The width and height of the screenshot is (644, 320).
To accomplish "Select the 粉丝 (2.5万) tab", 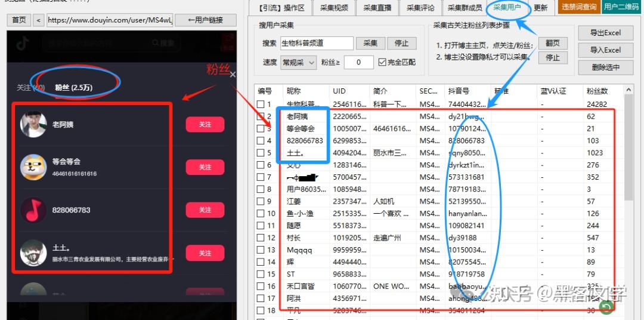I will tap(73, 87).
